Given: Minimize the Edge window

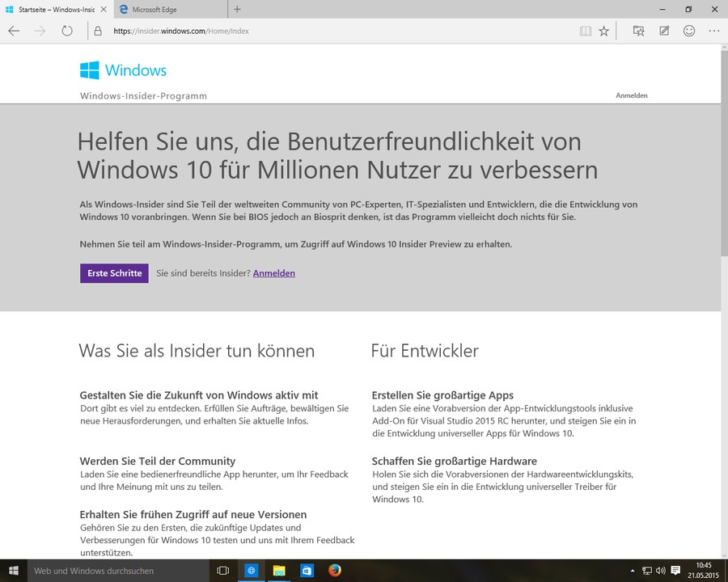Looking at the screenshot, I should [x=662, y=9].
